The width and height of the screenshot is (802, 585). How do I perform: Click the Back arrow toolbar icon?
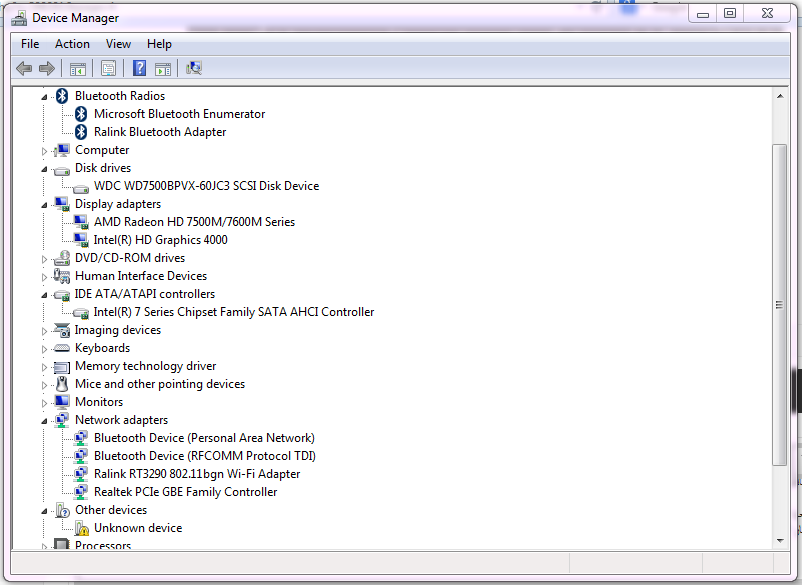coord(24,68)
